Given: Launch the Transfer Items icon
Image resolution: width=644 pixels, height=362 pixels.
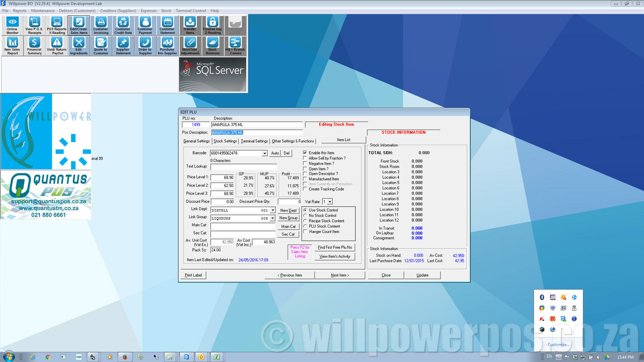Looking at the screenshot, I should click(190, 25).
